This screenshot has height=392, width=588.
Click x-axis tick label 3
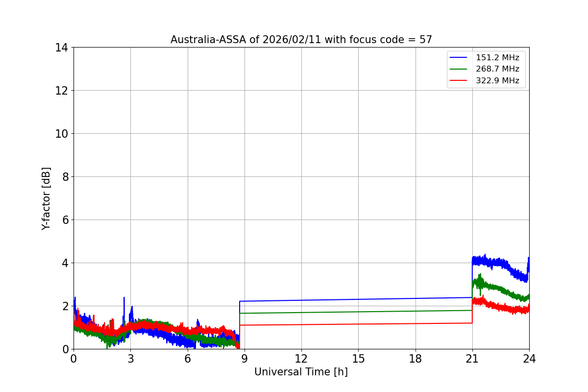(x=130, y=359)
